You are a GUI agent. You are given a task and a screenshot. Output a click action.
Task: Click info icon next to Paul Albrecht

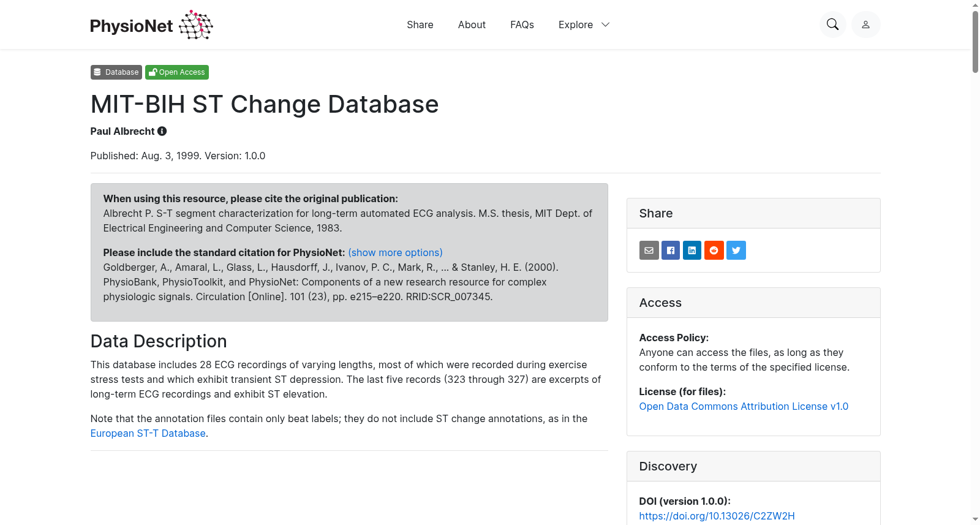[162, 131]
